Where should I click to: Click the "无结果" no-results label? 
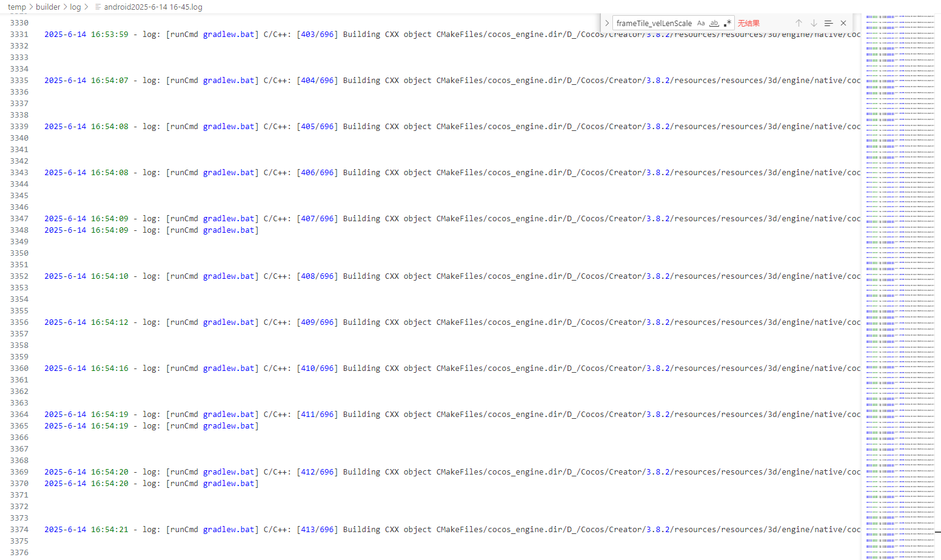pos(749,23)
